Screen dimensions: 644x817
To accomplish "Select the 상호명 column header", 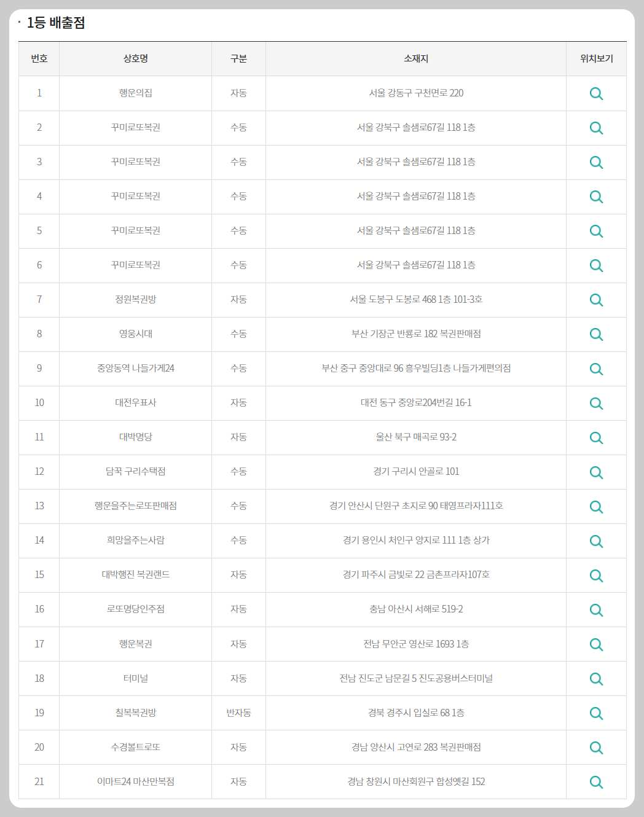I will click(x=135, y=58).
